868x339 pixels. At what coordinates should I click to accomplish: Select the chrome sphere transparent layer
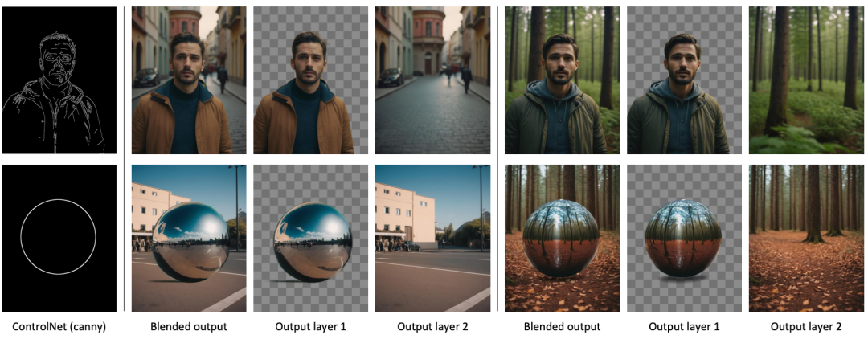[310, 239]
